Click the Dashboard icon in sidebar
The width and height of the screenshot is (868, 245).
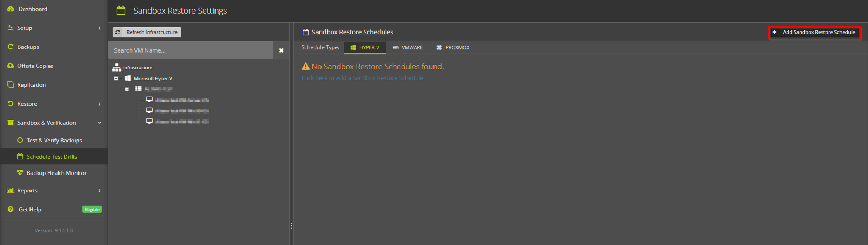[x=11, y=9]
